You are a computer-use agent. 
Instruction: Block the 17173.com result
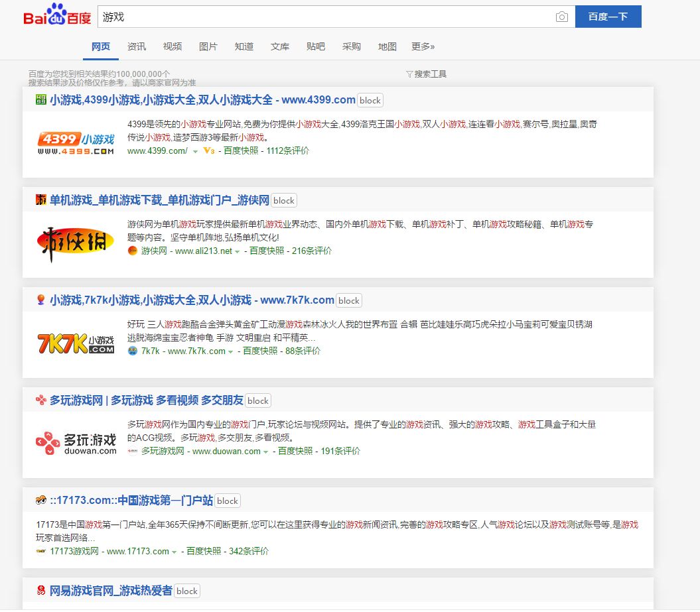coord(227,501)
